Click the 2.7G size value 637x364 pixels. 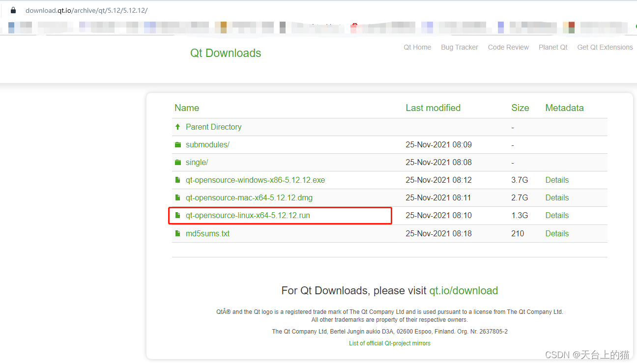(520, 197)
